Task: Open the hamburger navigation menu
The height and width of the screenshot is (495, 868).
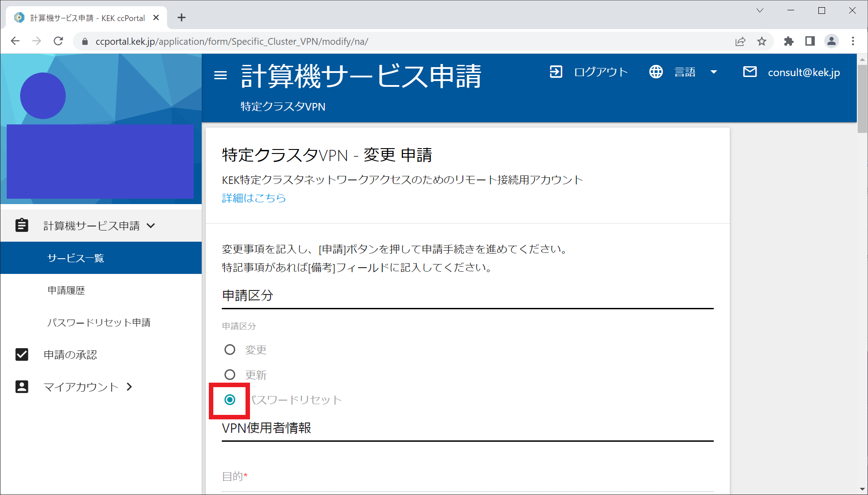Action: pyautogui.click(x=220, y=75)
